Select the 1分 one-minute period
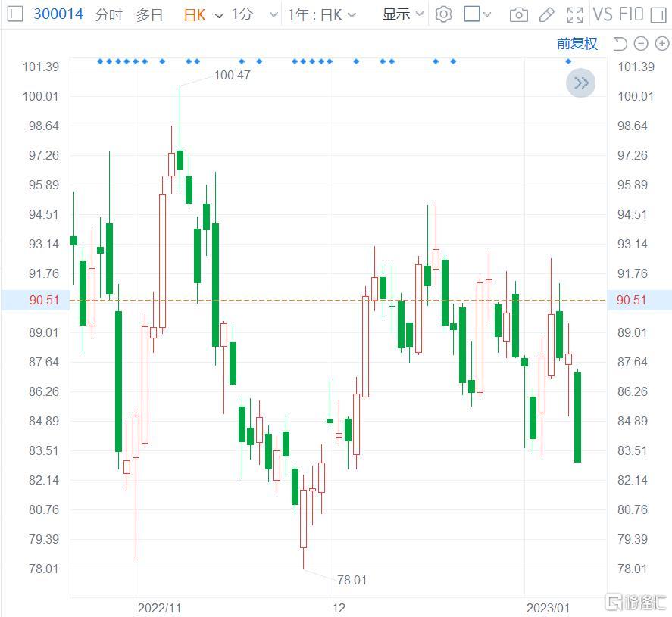The height and width of the screenshot is (617, 672). 242,14
